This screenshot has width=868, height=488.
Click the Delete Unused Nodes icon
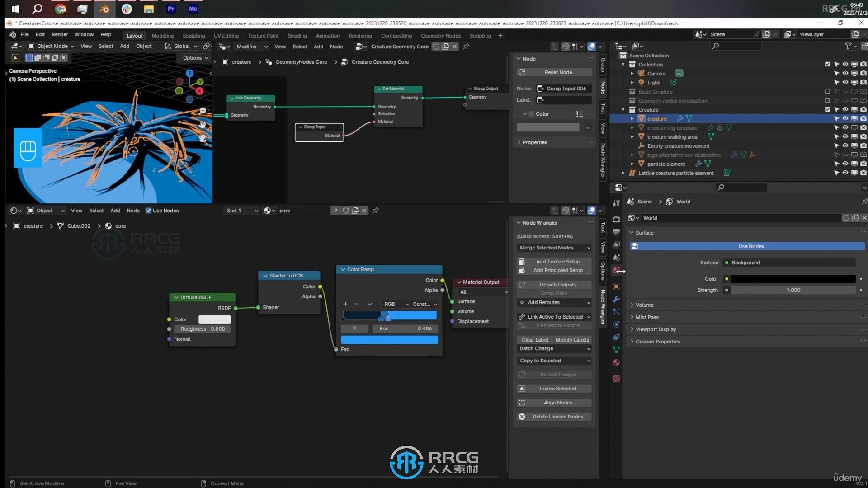point(520,417)
